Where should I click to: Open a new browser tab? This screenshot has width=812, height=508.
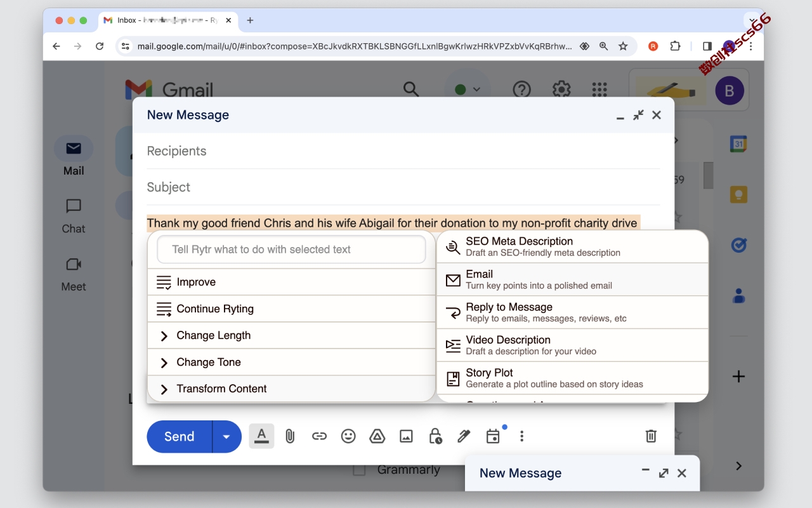click(250, 20)
